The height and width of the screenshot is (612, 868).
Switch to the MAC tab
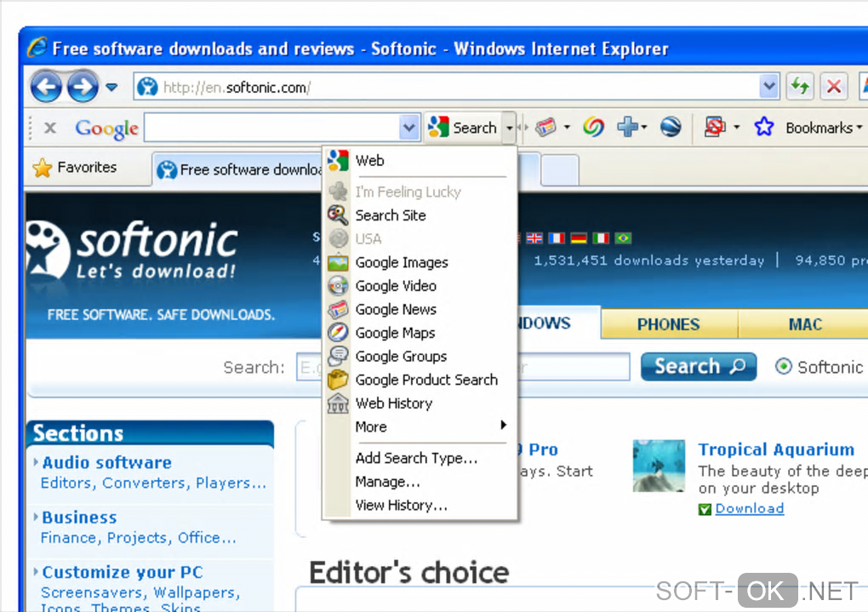804,324
